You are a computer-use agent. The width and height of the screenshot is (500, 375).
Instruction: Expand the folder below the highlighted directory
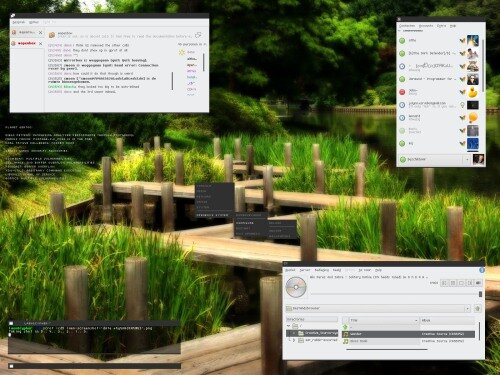[x=294, y=340]
